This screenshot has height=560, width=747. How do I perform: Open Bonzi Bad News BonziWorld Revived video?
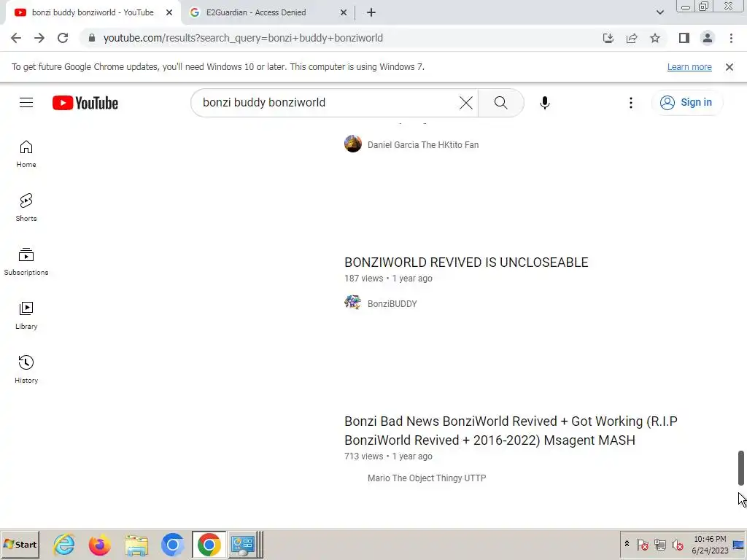[x=511, y=430]
